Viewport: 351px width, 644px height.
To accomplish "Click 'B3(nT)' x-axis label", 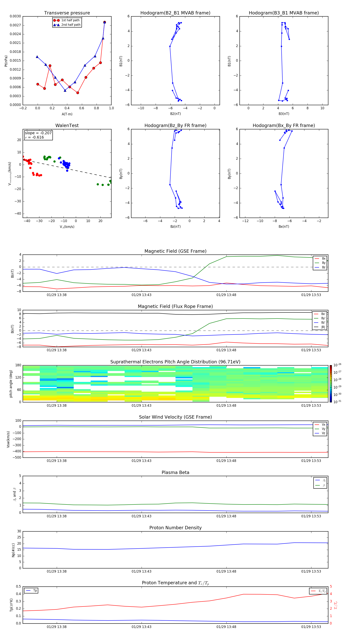I will pos(284,114).
